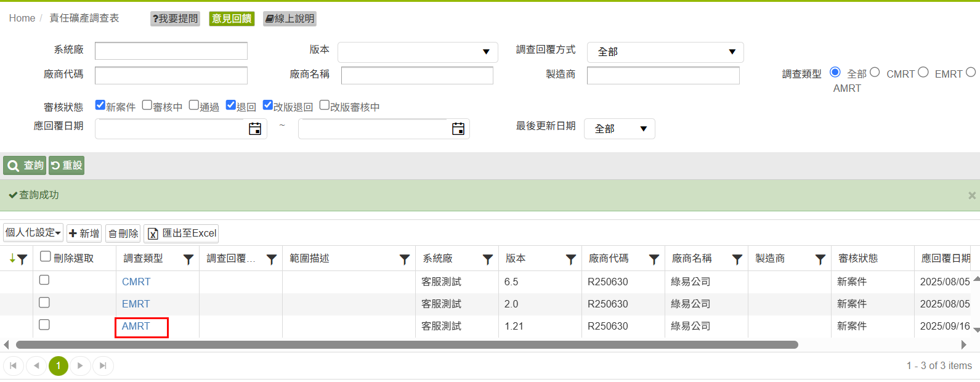
Task: Check the 刪除選取 select-all checkbox in the header
Action: point(46,256)
